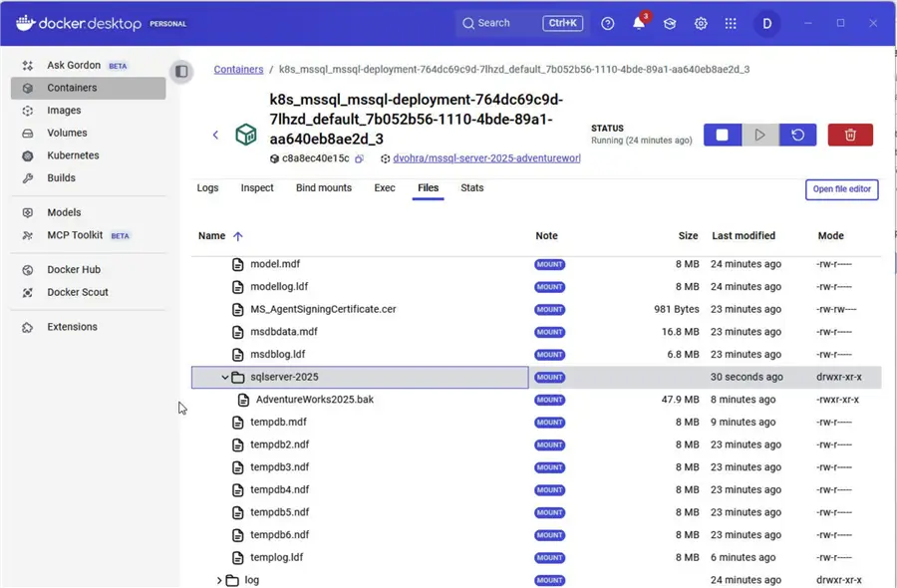Open MCP Toolkit in the sidebar
The width and height of the screenshot is (897, 588).
pos(88,235)
